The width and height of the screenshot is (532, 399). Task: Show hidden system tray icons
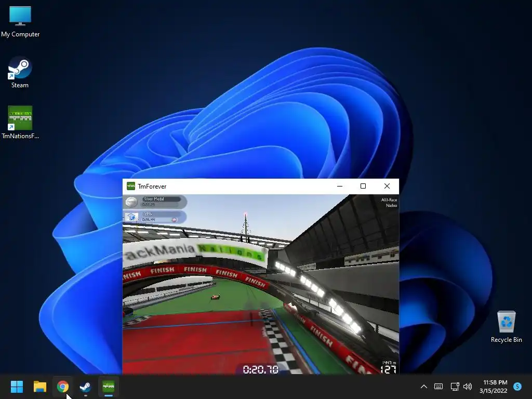tap(424, 387)
